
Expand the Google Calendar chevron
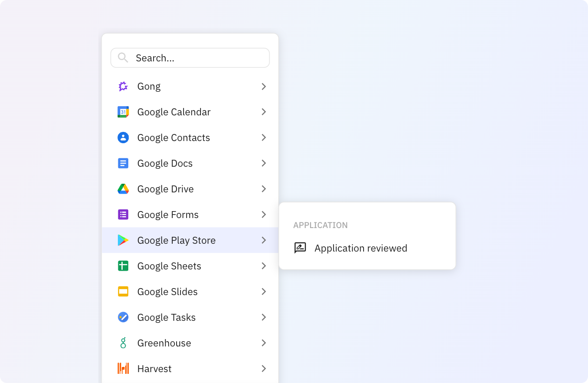pyautogui.click(x=264, y=112)
